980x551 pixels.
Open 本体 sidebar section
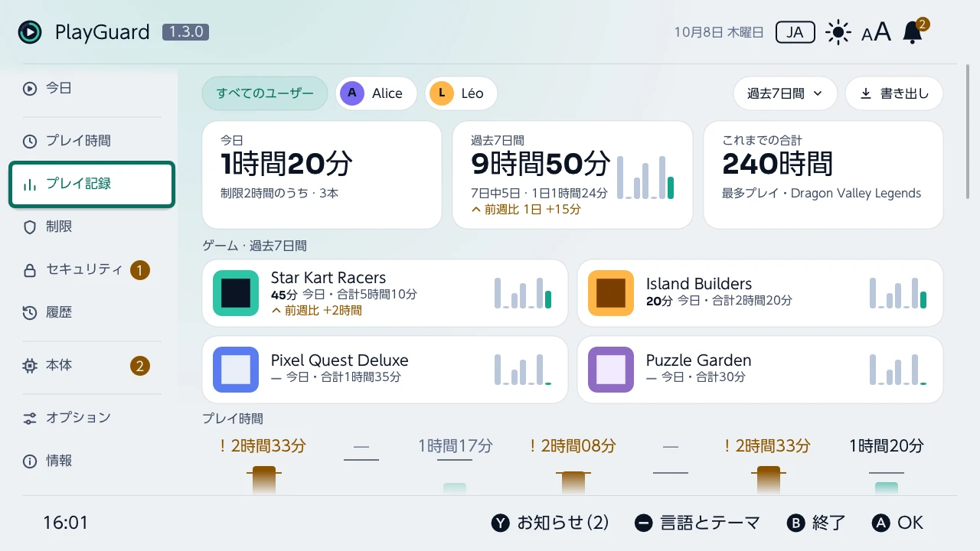click(x=92, y=365)
